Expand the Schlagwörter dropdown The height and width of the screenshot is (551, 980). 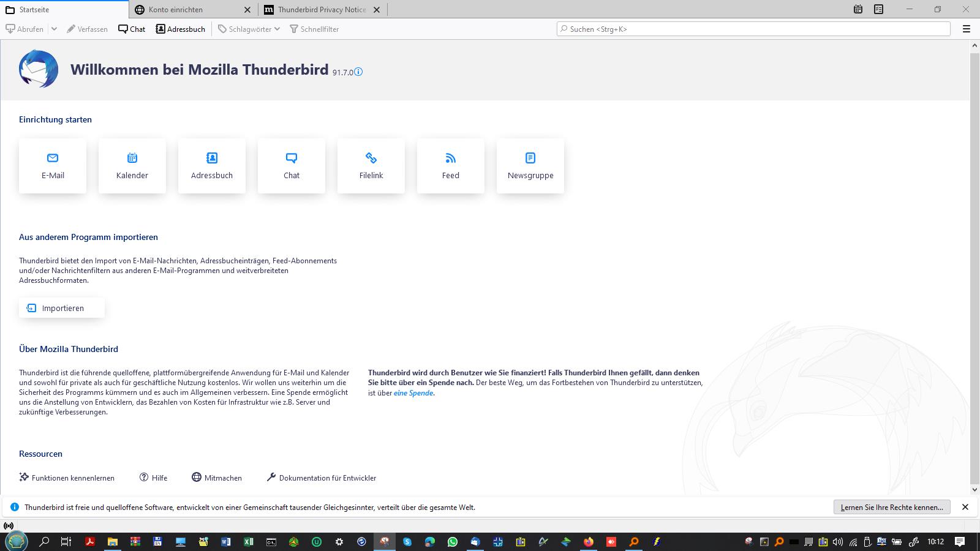(249, 29)
